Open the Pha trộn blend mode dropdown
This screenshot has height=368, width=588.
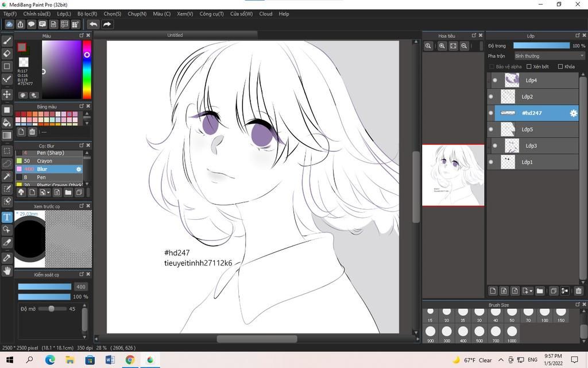coord(550,56)
